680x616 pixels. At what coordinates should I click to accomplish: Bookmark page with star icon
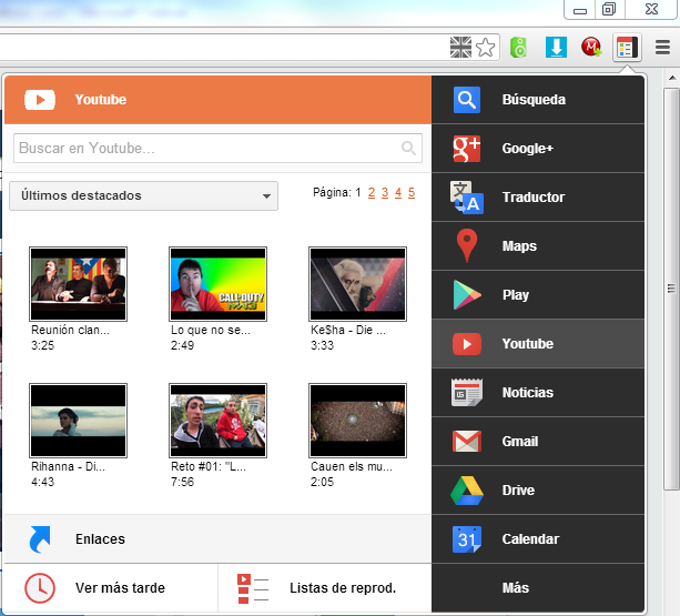point(485,47)
